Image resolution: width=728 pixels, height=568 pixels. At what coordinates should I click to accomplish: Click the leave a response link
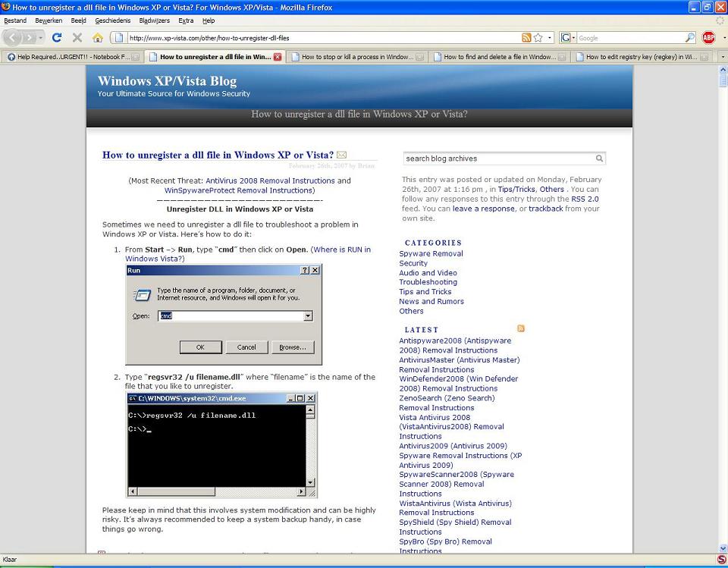pos(483,209)
